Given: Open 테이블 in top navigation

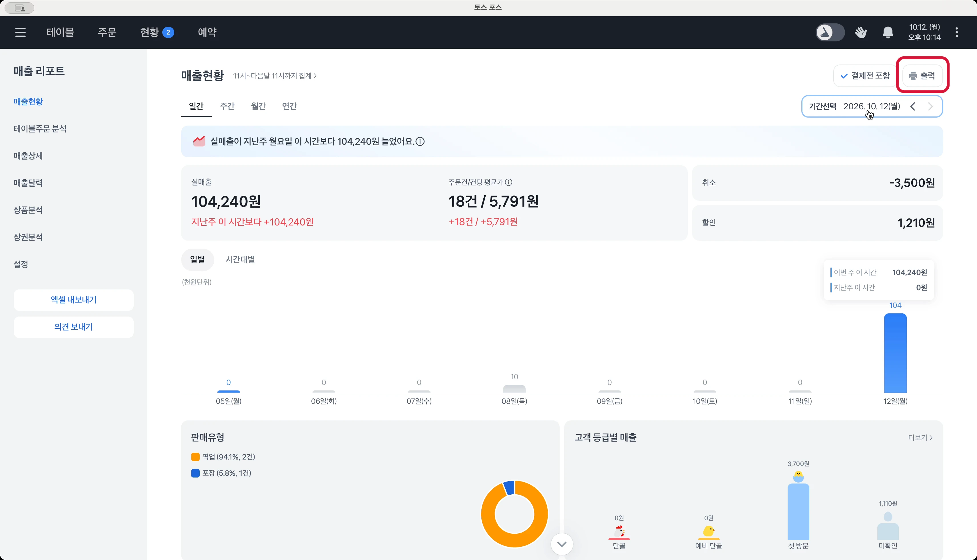Looking at the screenshot, I should [x=60, y=32].
